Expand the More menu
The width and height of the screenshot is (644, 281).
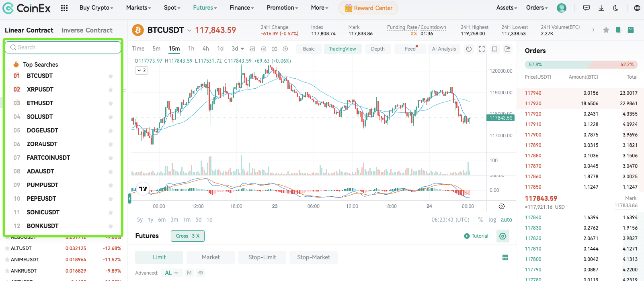[320, 8]
